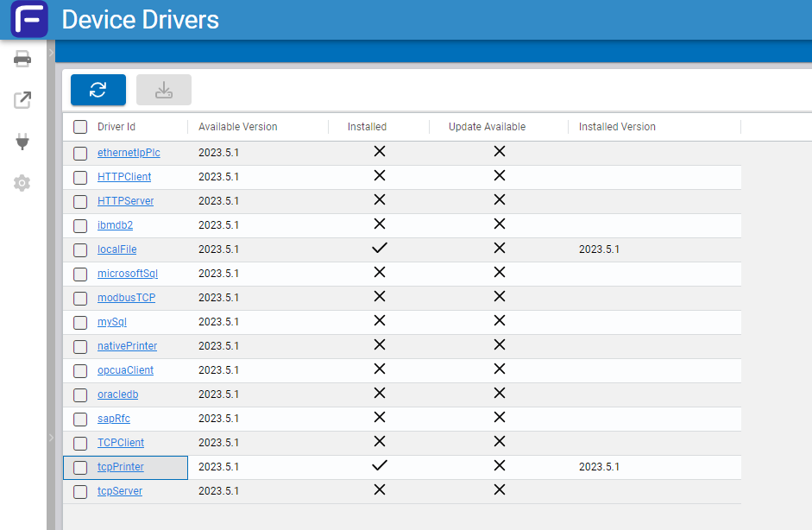The height and width of the screenshot is (530, 812).
Task: Check the ibmdb2 row checkbox
Action: 80,226
